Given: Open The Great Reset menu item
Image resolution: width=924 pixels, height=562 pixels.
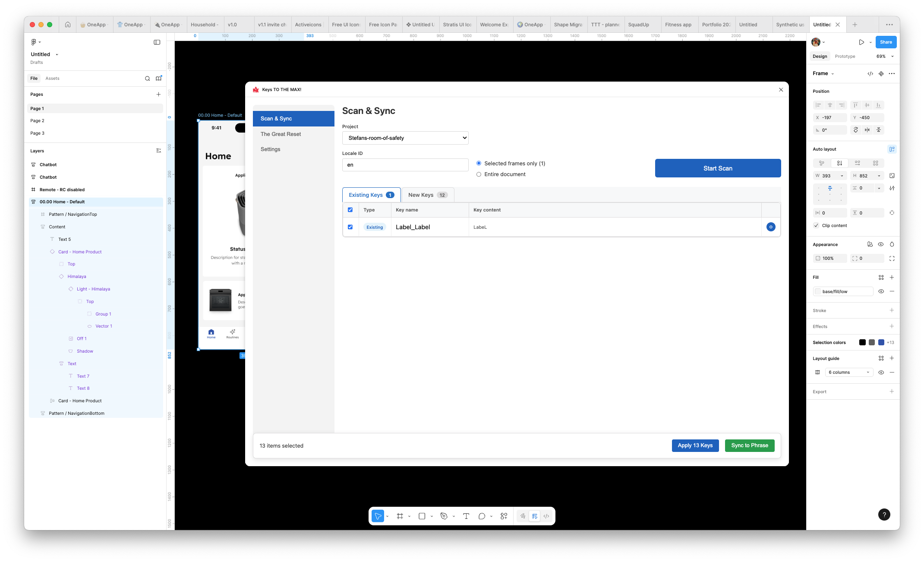Looking at the screenshot, I should [281, 134].
